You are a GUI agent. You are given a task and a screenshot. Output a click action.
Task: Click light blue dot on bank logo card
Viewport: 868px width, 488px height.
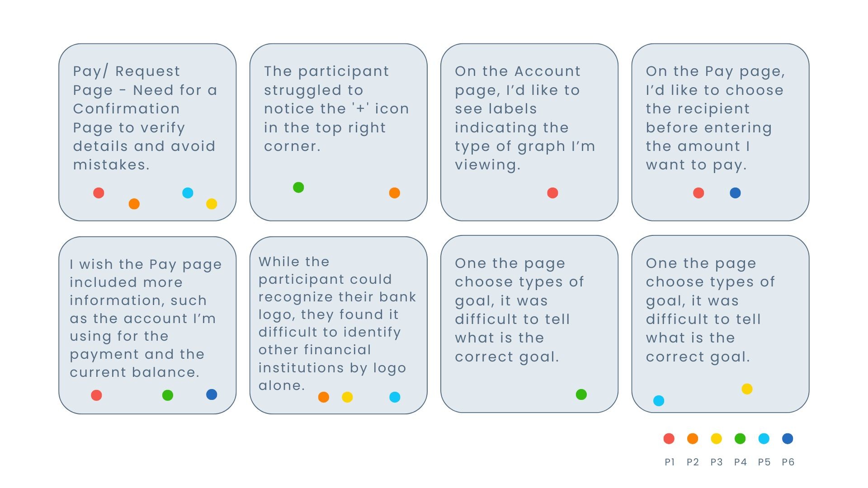[x=395, y=397]
